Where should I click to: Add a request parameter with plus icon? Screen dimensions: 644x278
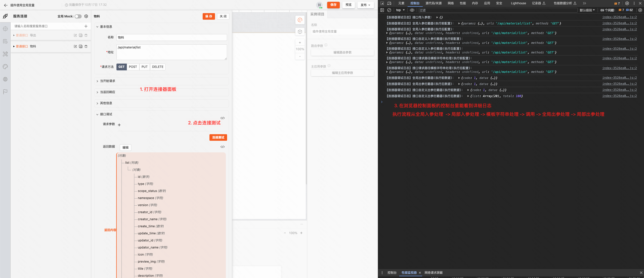(119, 125)
